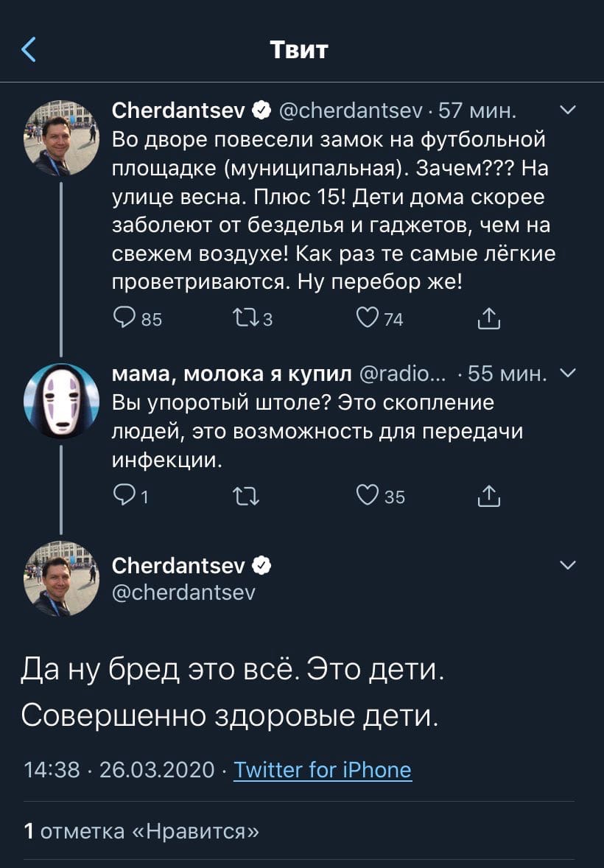Retweet the "Вы упоротый штоле" reply

tap(246, 496)
